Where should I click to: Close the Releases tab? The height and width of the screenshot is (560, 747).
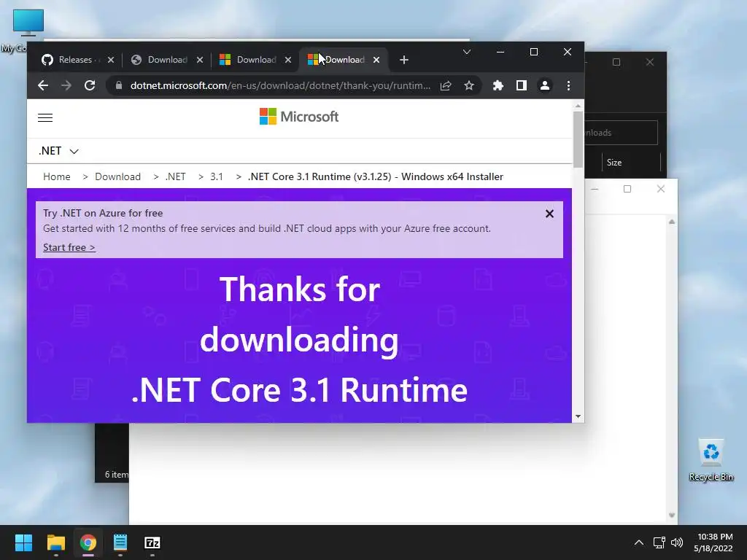[111, 60]
